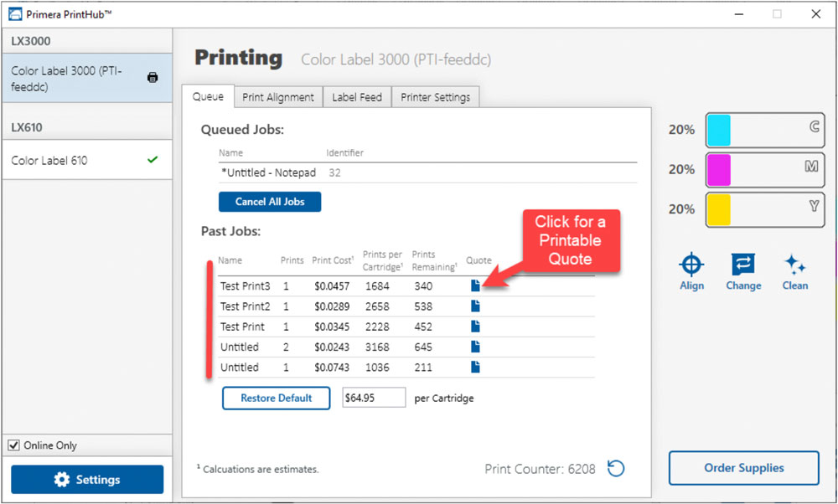Close the PrintHub window
Image resolution: width=838 pixels, height=504 pixels.
(x=816, y=14)
